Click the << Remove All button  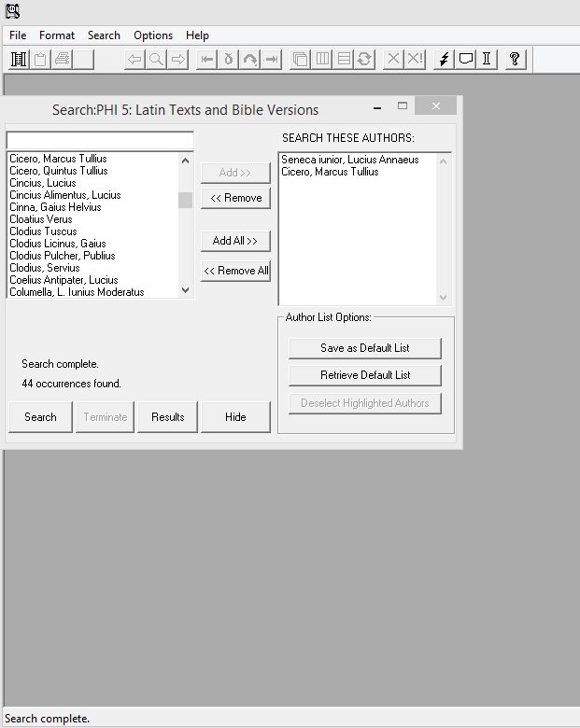point(235,271)
